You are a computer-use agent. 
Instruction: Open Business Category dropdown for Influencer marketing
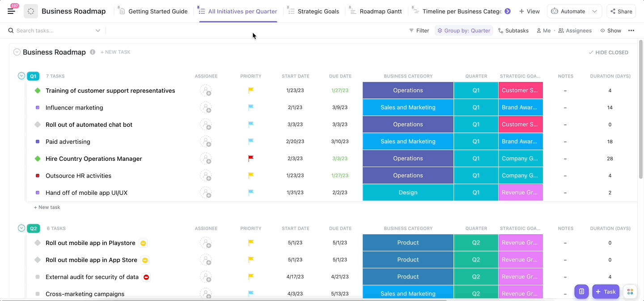click(x=408, y=107)
